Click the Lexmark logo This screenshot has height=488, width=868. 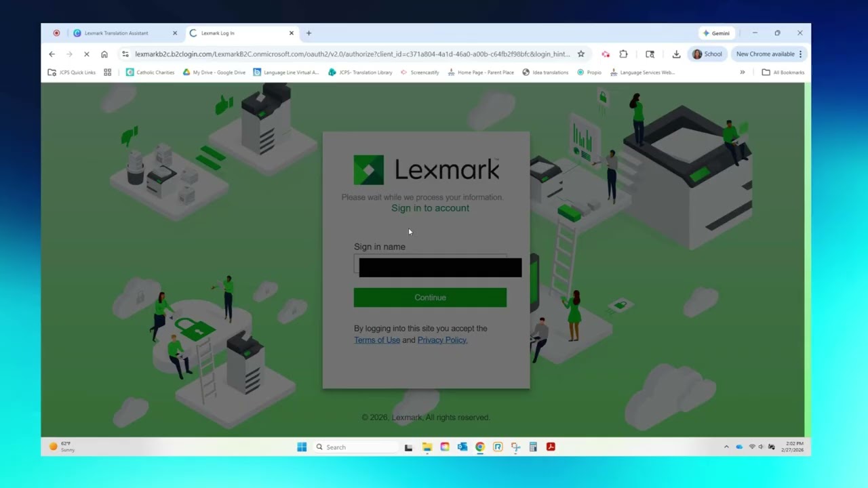click(427, 170)
